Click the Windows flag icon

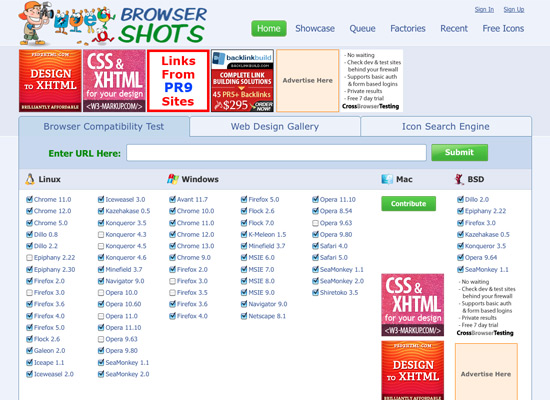(x=173, y=179)
